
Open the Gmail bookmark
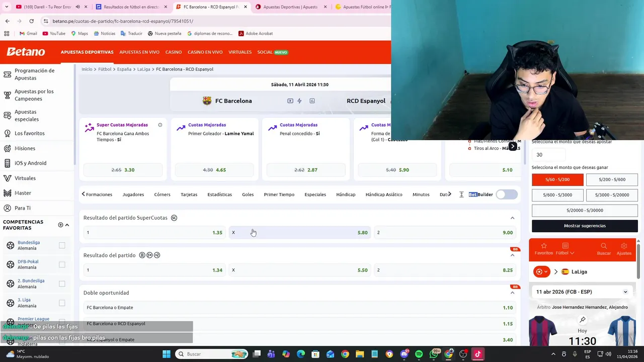point(28,34)
